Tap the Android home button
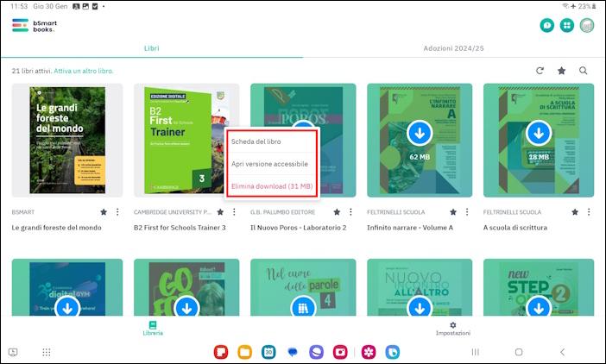 point(519,352)
